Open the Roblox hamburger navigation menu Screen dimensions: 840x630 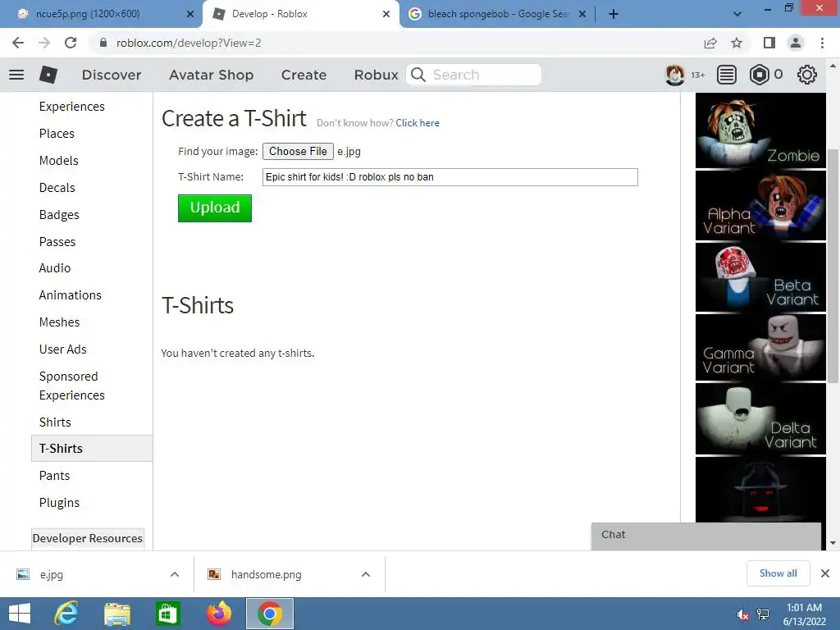coord(16,75)
